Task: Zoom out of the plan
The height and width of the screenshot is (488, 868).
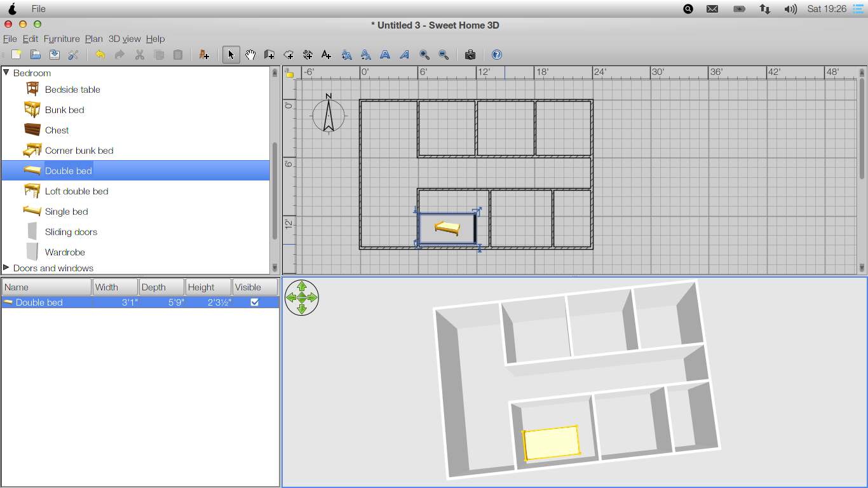Action: click(x=444, y=55)
